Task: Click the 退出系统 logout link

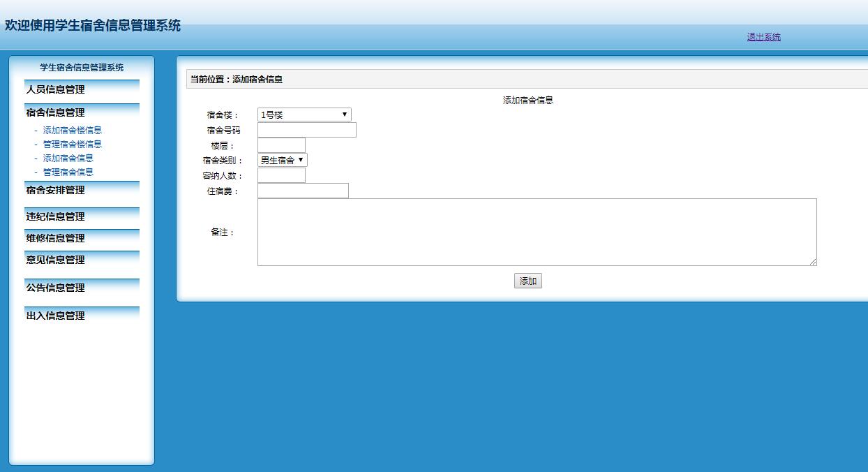Action: [764, 36]
